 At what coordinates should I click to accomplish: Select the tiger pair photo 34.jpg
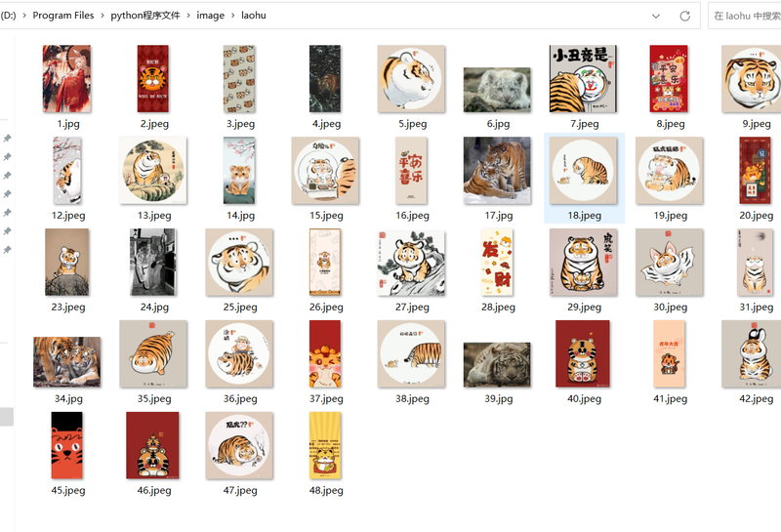[x=66, y=362]
